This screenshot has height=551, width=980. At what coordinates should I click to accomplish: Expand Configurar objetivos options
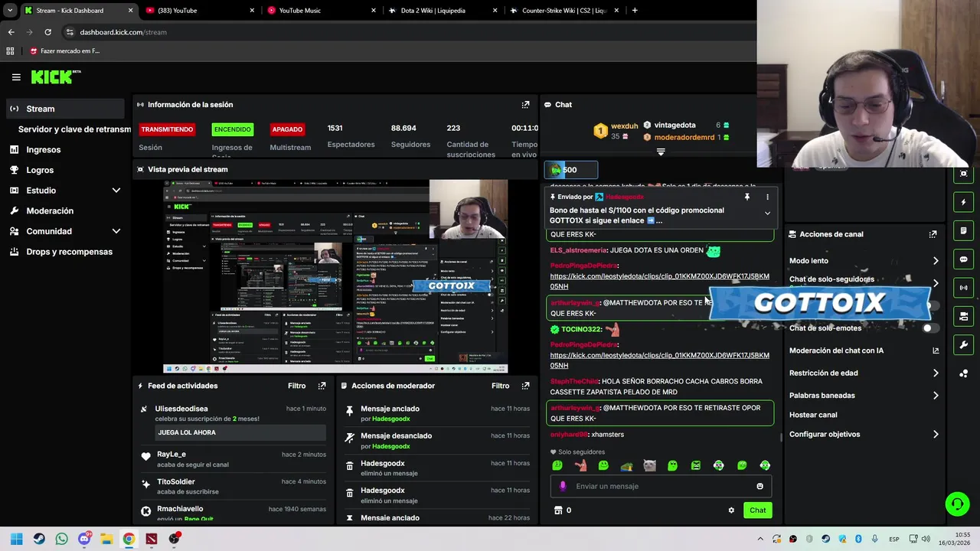pyautogui.click(x=936, y=435)
